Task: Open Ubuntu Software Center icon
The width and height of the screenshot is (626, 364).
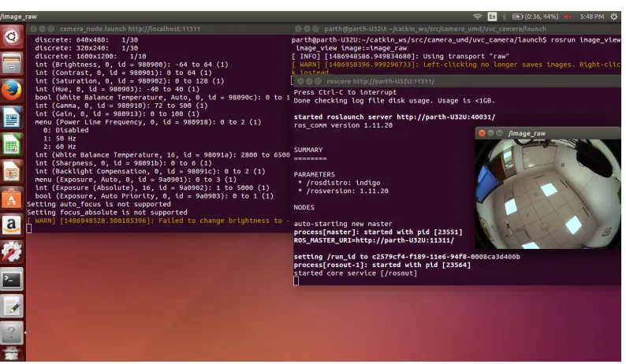Action: (x=12, y=199)
